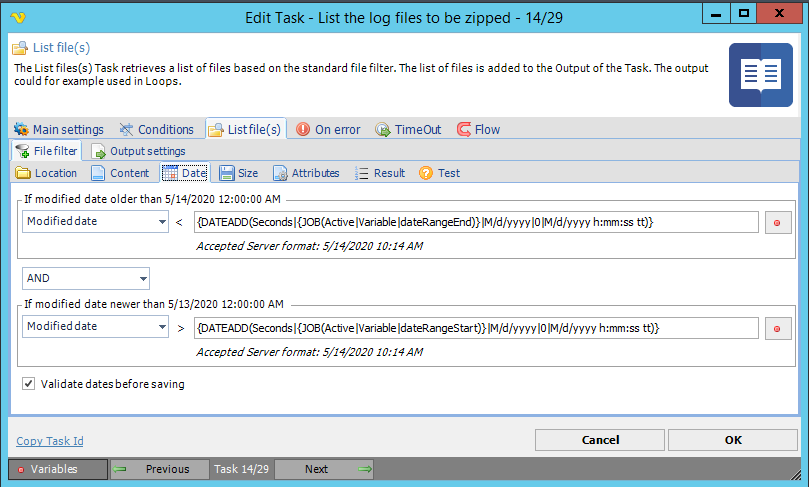Expand the AND operator dropdown
The height and width of the screenshot is (487, 809).
[x=143, y=278]
